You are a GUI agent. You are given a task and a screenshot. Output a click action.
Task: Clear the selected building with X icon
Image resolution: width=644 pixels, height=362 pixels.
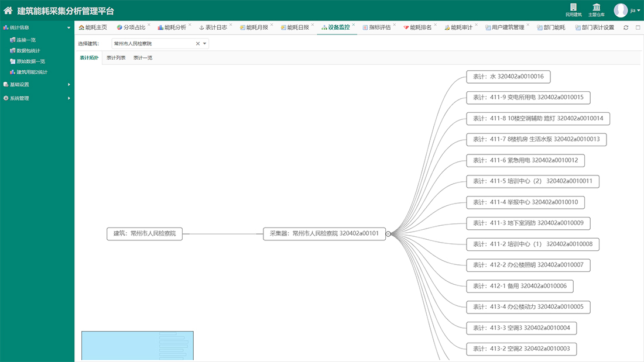pyautogui.click(x=197, y=43)
